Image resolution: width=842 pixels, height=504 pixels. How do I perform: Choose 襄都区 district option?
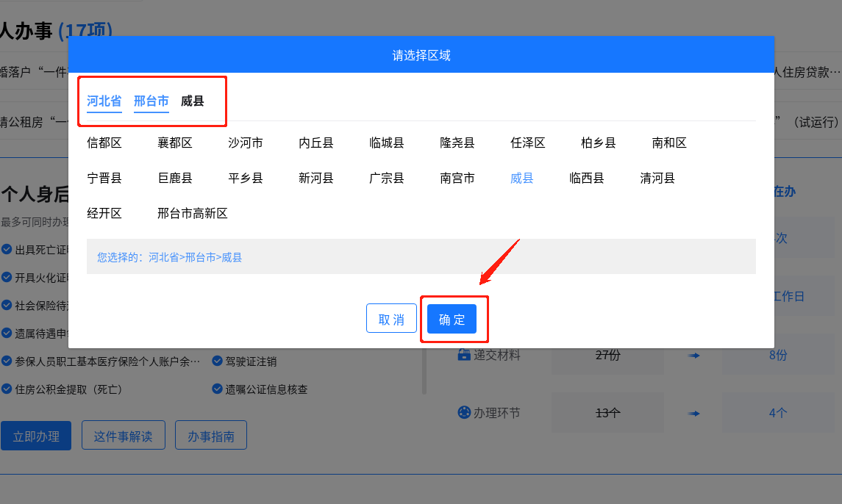[x=175, y=143]
